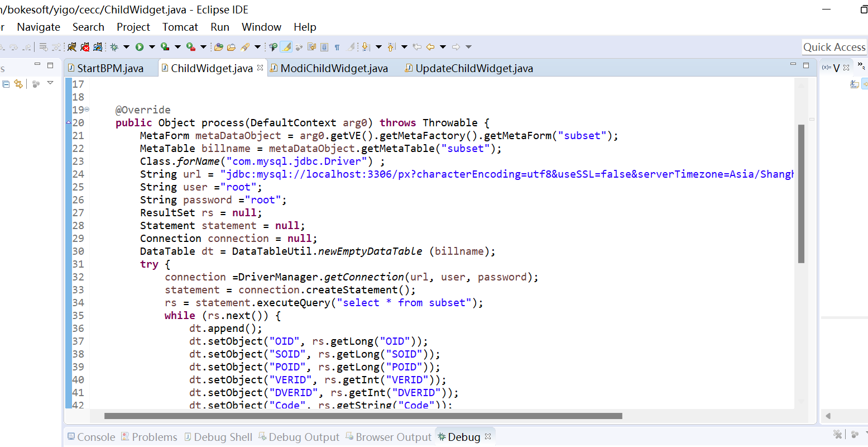Click the Open Type icon
This screenshot has height=447, width=868.
click(219, 47)
